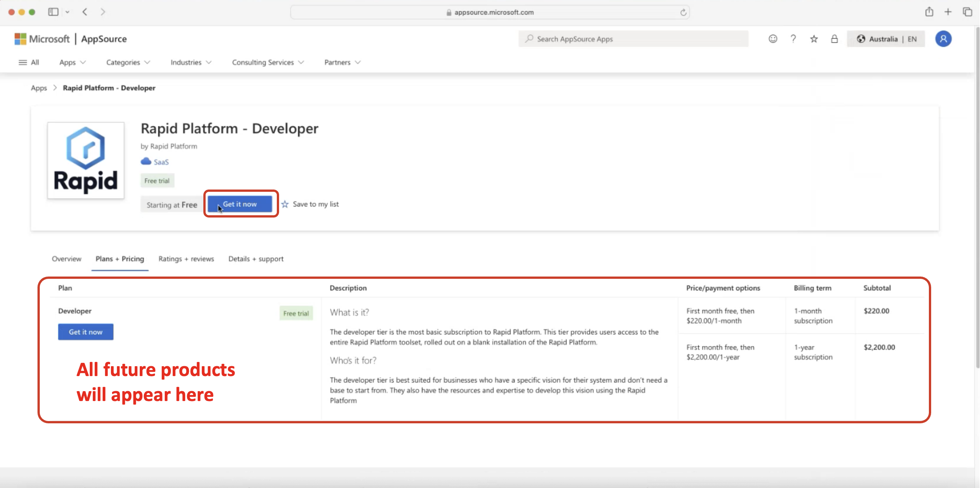Viewport: 980px width, 488px height.
Task: Click the favorites star icon in toolbar
Action: coord(814,39)
